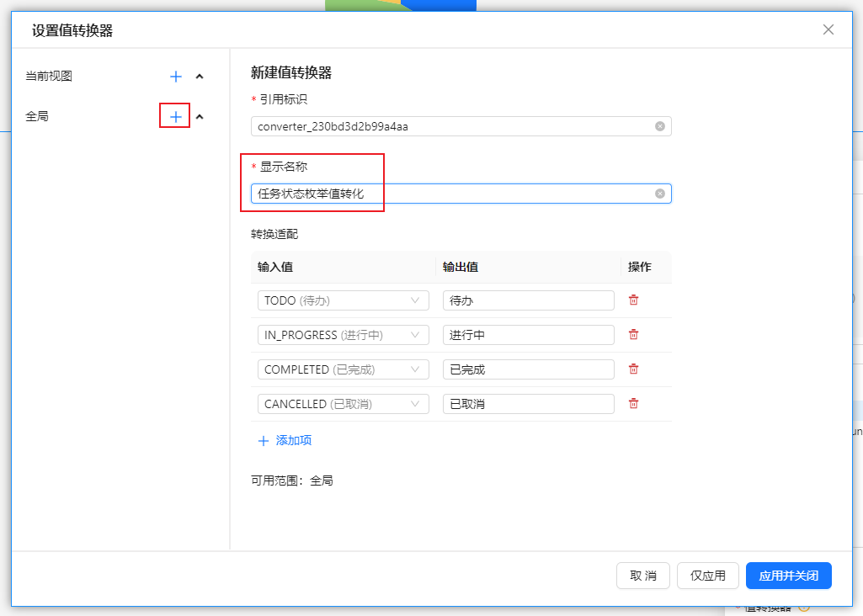This screenshot has height=616, width=863.
Task: Open the IN_PROGRESS input value dropdown
Action: click(342, 334)
